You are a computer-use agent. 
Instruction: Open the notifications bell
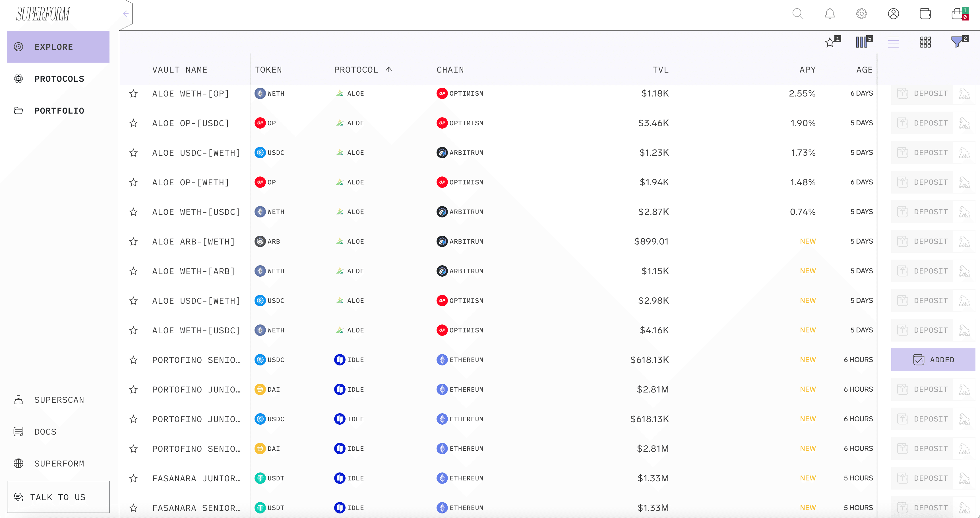[x=829, y=14]
